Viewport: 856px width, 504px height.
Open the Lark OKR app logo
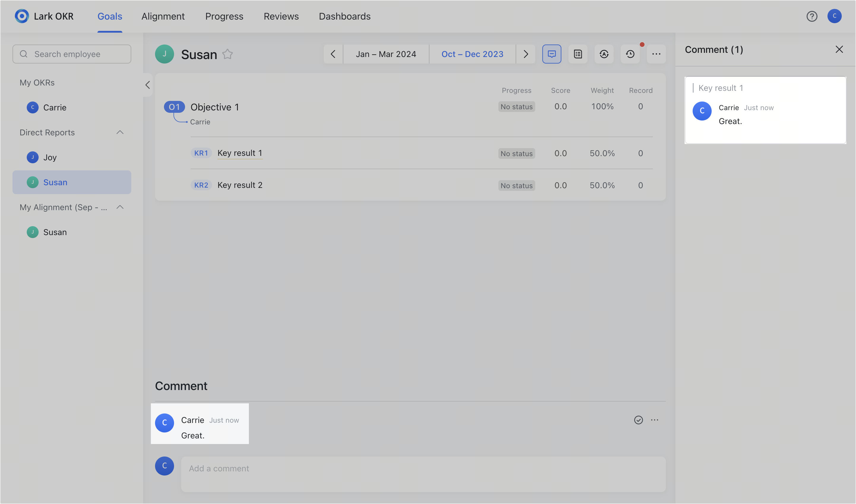21,16
